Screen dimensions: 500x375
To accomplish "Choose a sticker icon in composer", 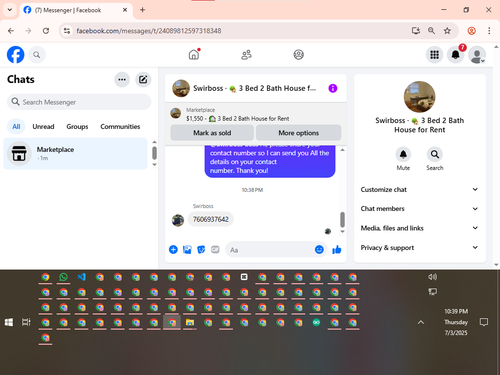I will tap(201, 250).
